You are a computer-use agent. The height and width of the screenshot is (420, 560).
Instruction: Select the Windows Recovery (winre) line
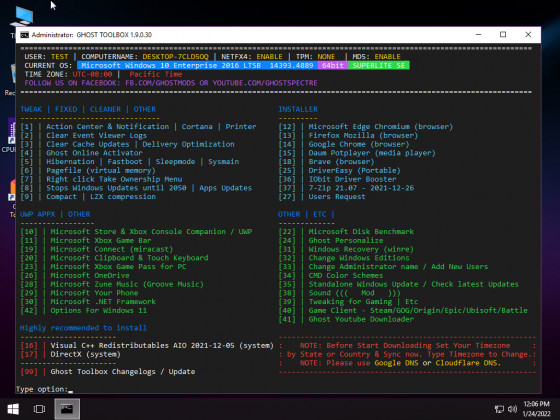pos(346,249)
